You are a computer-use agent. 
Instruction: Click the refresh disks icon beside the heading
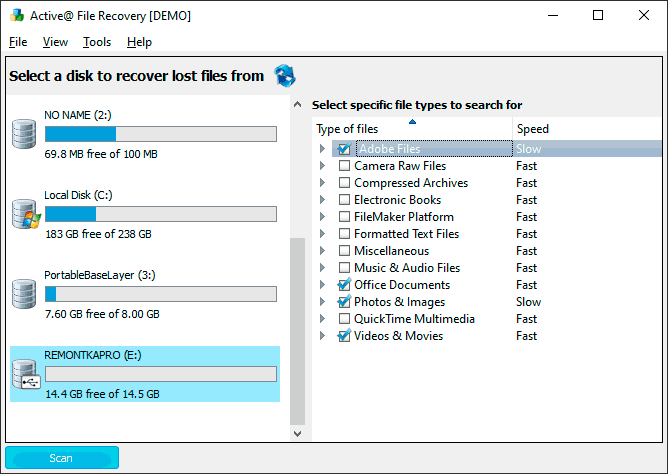point(285,76)
